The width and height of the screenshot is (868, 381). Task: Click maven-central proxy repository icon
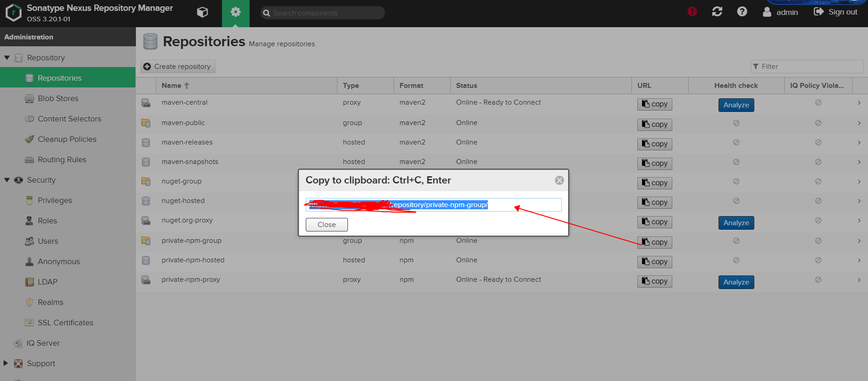[x=146, y=103]
